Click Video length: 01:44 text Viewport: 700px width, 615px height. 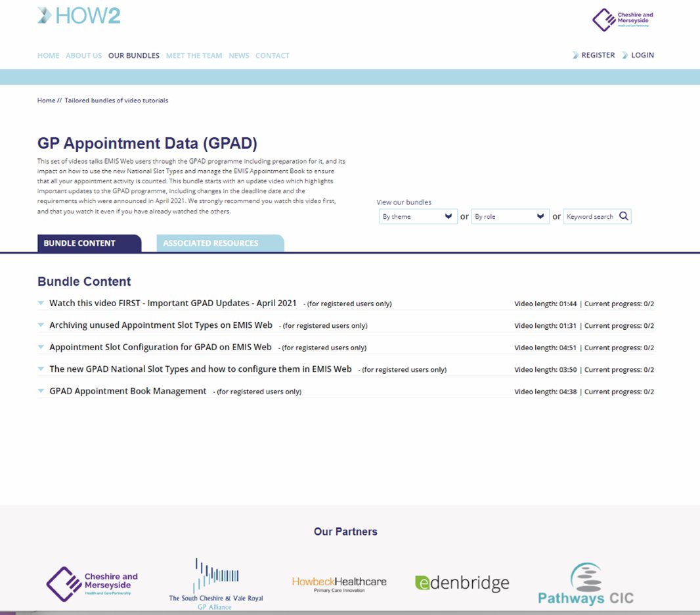click(546, 304)
